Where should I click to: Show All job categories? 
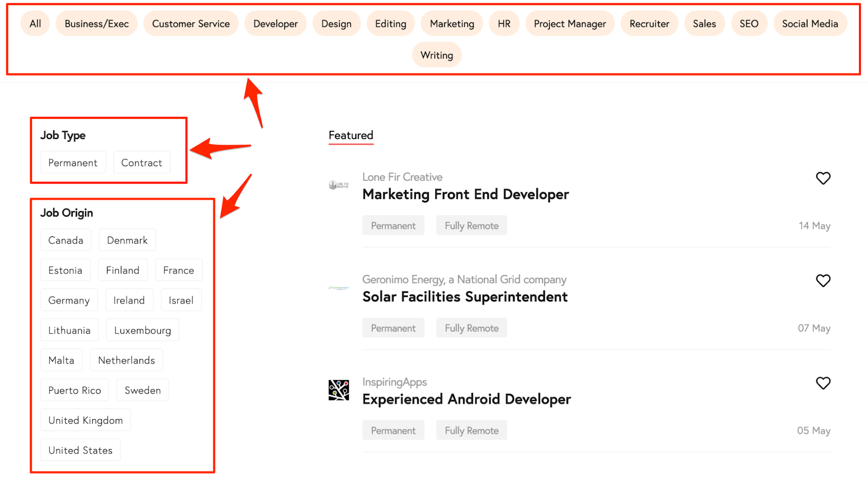[x=35, y=24]
